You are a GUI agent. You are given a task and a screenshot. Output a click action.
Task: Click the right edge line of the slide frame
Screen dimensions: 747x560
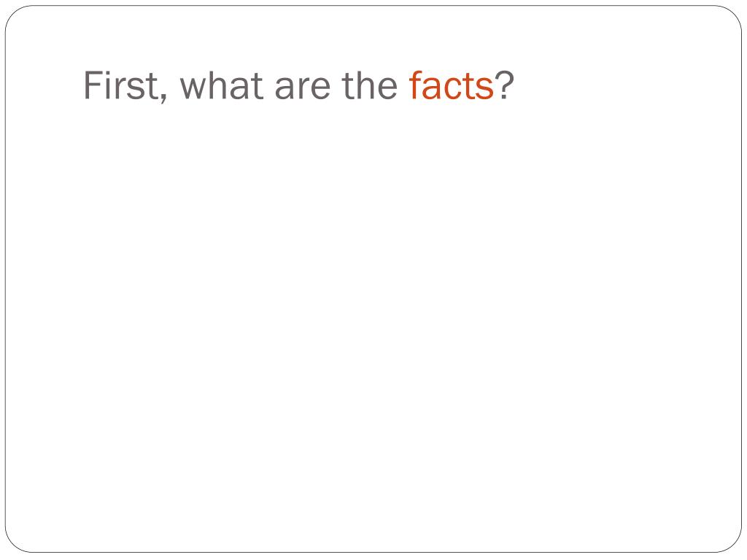coord(741,280)
